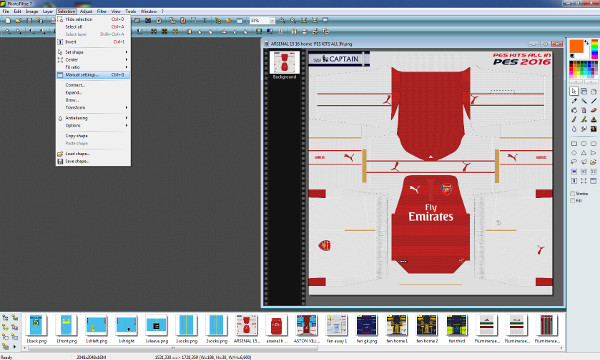The width and height of the screenshot is (600, 360).
Task: Click the Save toolbar icon
Action: 29,20
